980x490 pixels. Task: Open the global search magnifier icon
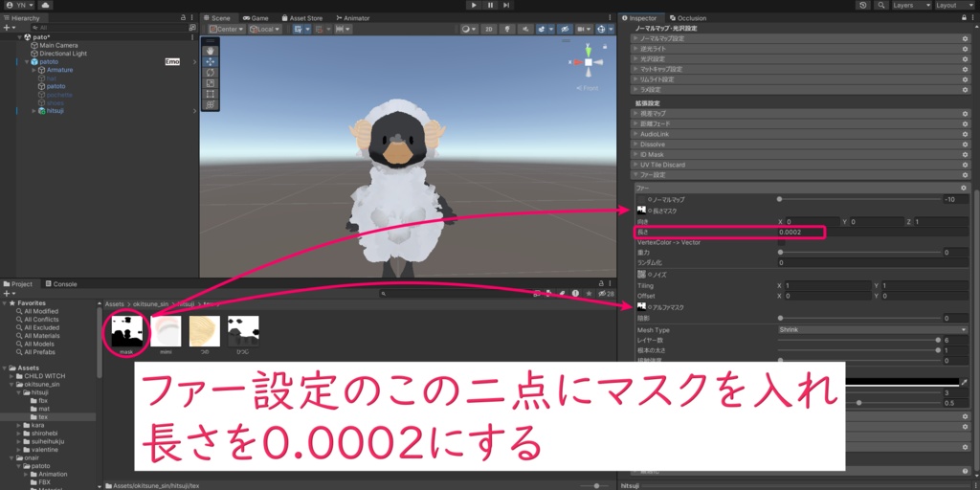coord(881,5)
